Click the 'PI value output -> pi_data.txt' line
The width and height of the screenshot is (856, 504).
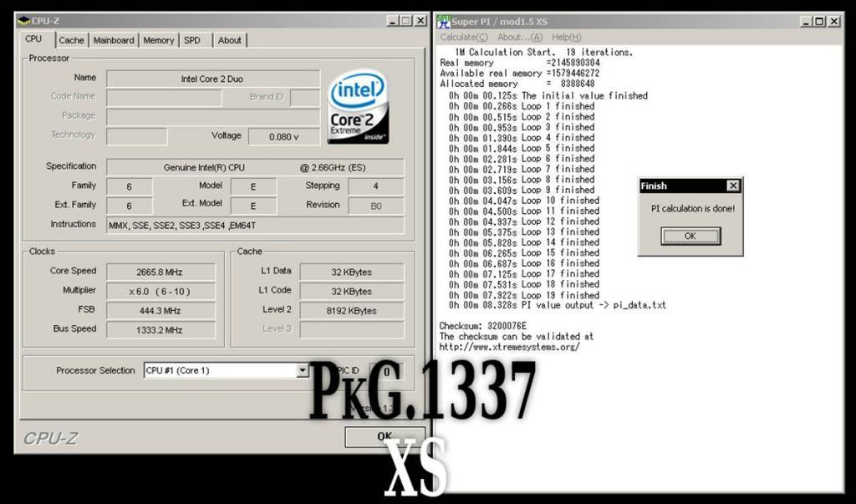558,305
